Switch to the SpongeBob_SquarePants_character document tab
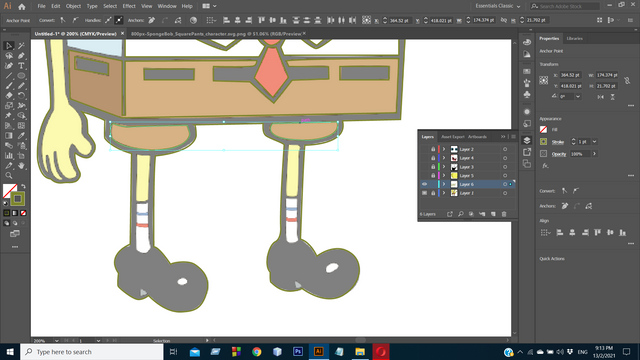Viewport: 640px width, 360px height. 216,34
